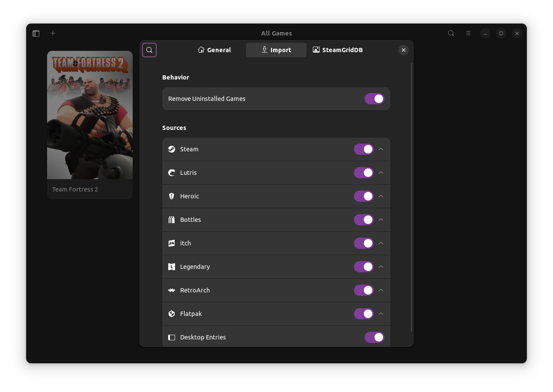This screenshot has width=553, height=392.
Task: Select the itch.io icon
Action: tap(172, 243)
